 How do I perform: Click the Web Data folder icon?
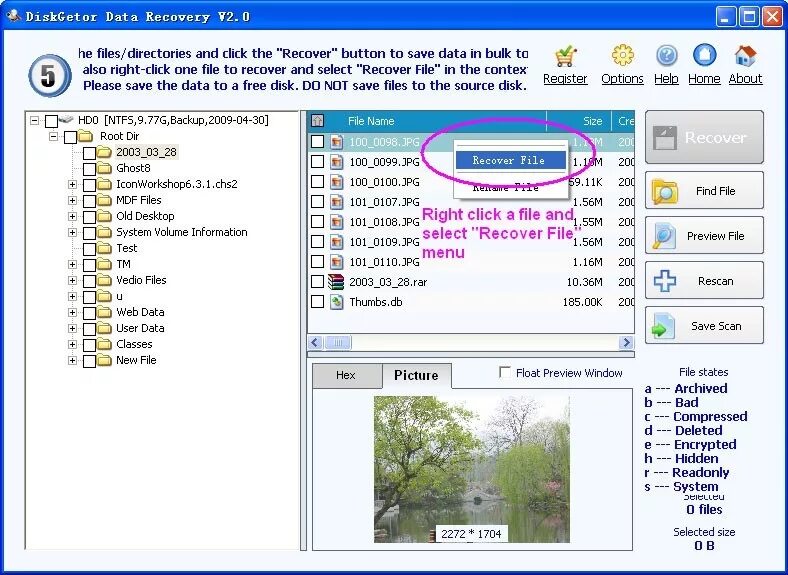[x=104, y=312]
